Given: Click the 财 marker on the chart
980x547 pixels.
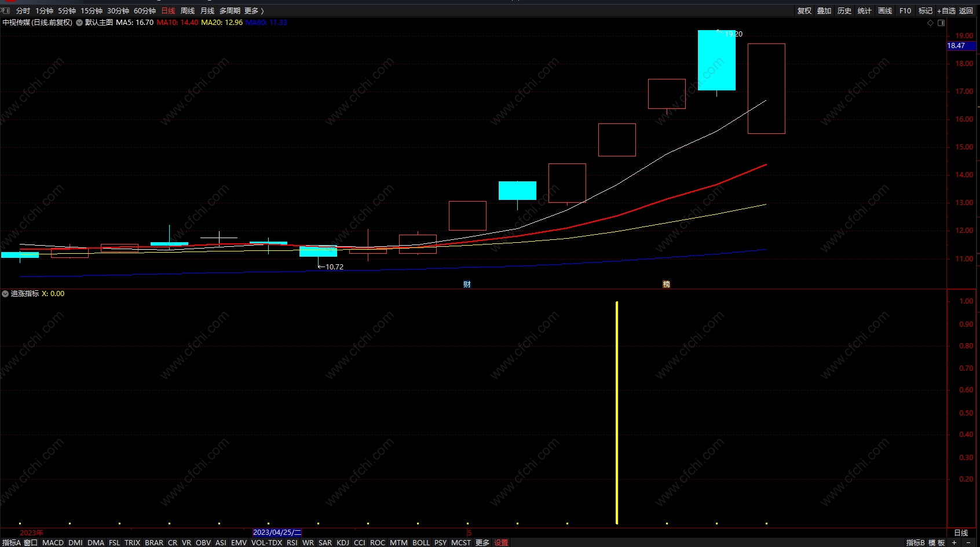Looking at the screenshot, I should [x=467, y=284].
